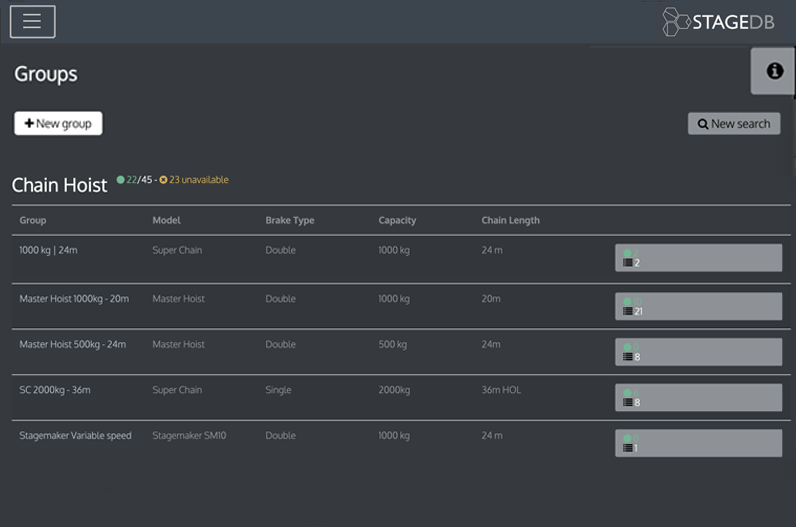
Task: Click the green availability dot for SC 2000kg - 36m
Action: [x=628, y=393]
